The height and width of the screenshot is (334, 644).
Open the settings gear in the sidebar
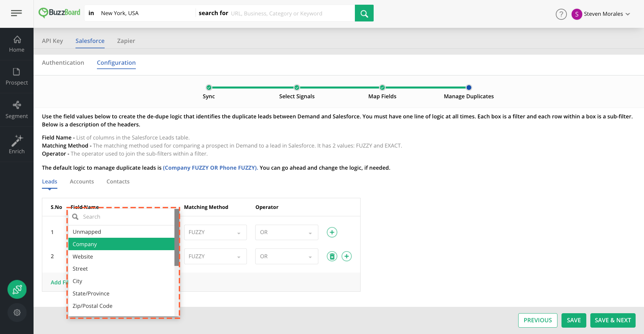(17, 313)
